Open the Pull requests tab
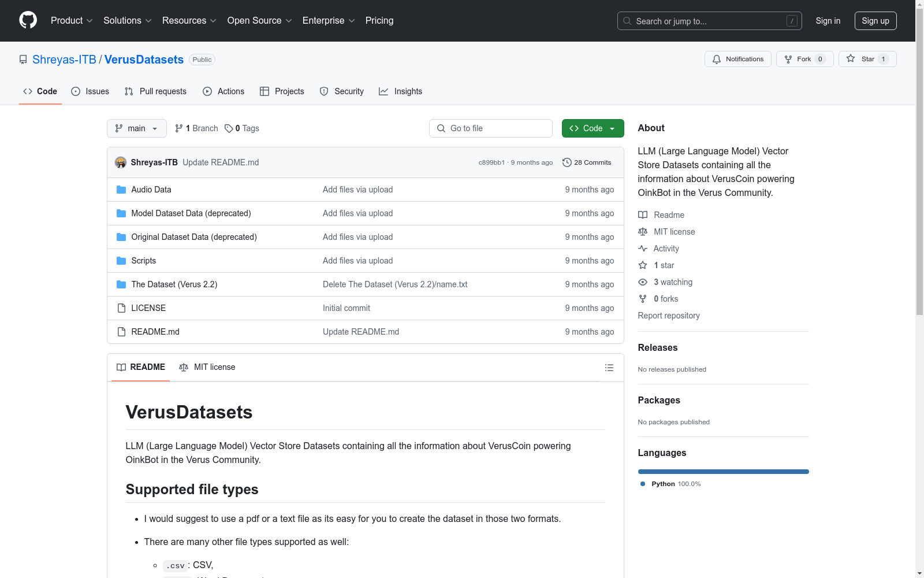This screenshot has width=924, height=578. click(x=155, y=91)
